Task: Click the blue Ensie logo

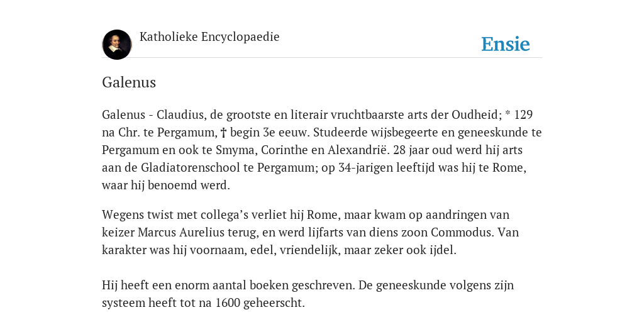Action: 506,44
